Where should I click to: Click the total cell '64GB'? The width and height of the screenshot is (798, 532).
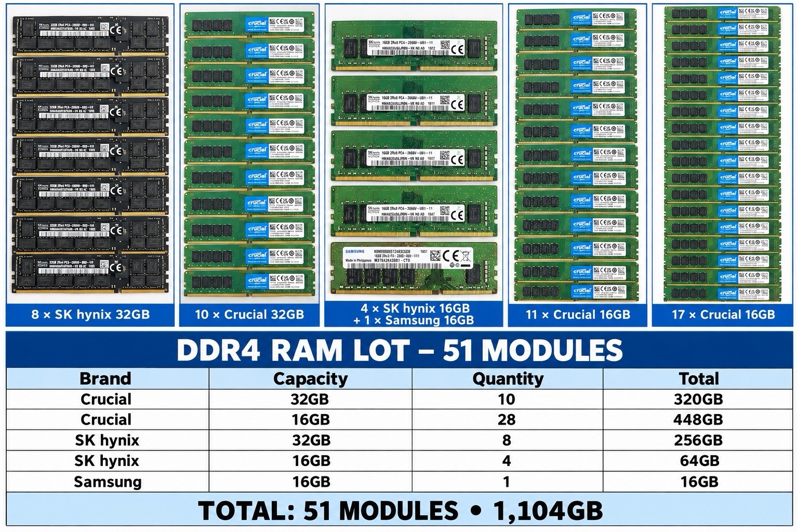coord(698,461)
